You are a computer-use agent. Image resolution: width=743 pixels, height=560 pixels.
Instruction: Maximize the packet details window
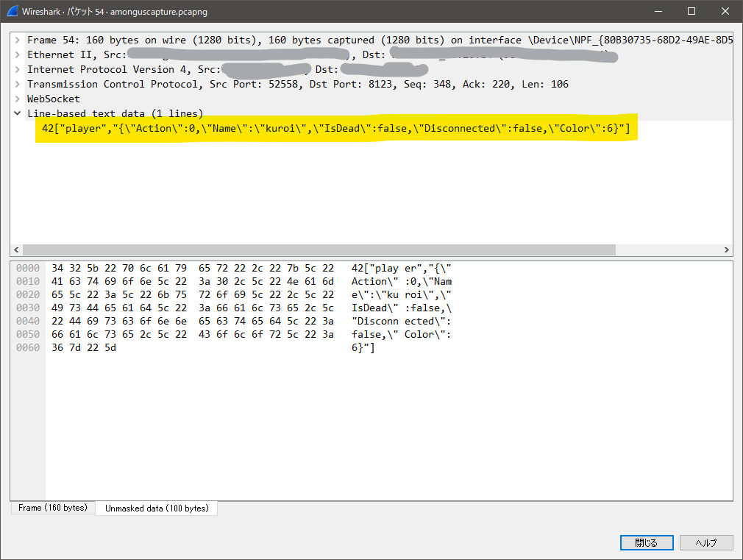point(692,11)
